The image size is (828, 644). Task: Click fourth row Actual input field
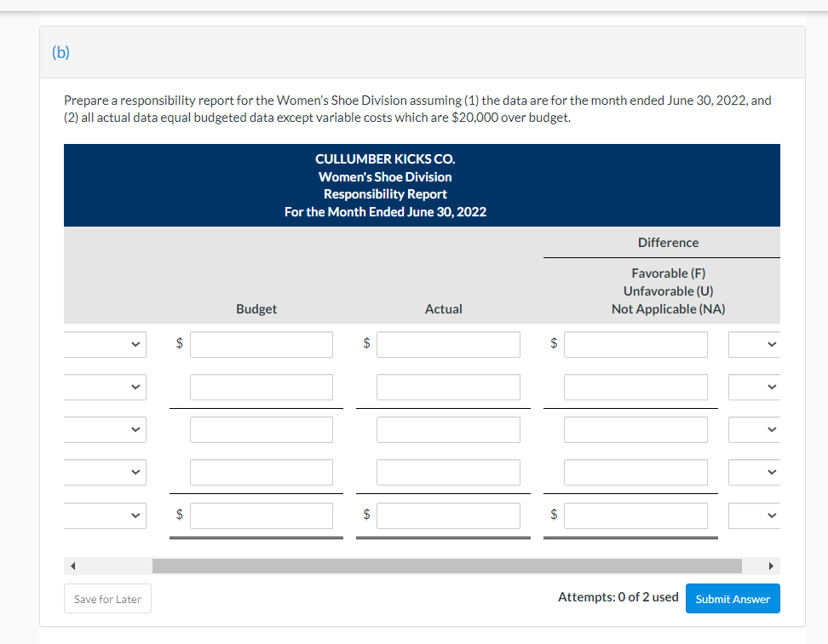(448, 473)
